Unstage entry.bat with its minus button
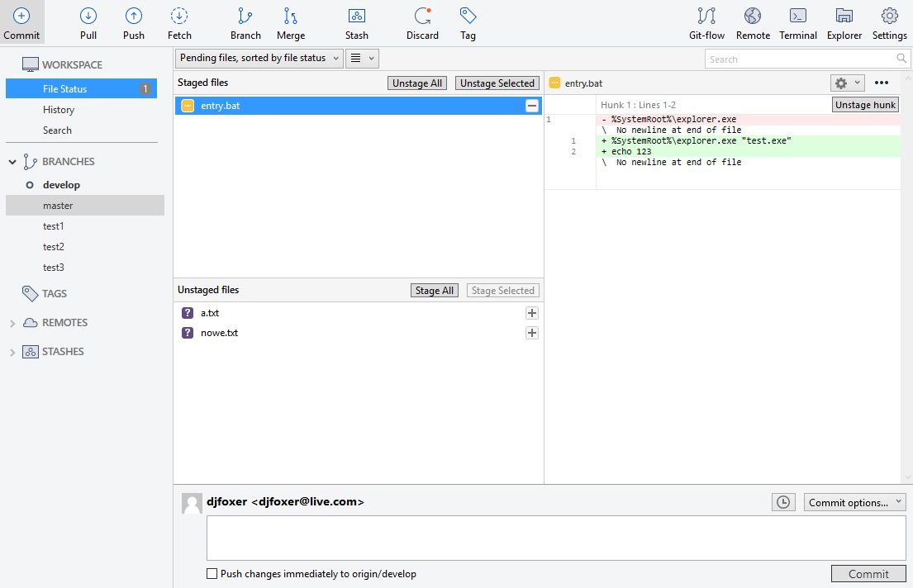The width and height of the screenshot is (913, 588). tap(531, 106)
